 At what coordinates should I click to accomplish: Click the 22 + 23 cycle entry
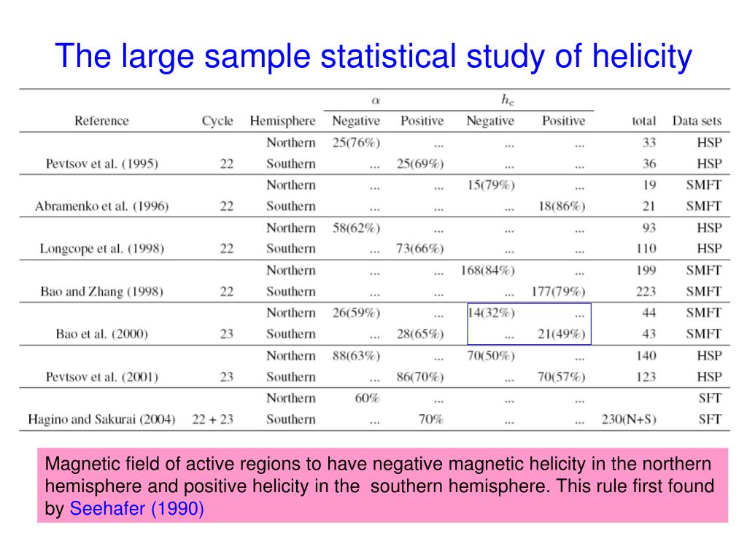(x=212, y=419)
